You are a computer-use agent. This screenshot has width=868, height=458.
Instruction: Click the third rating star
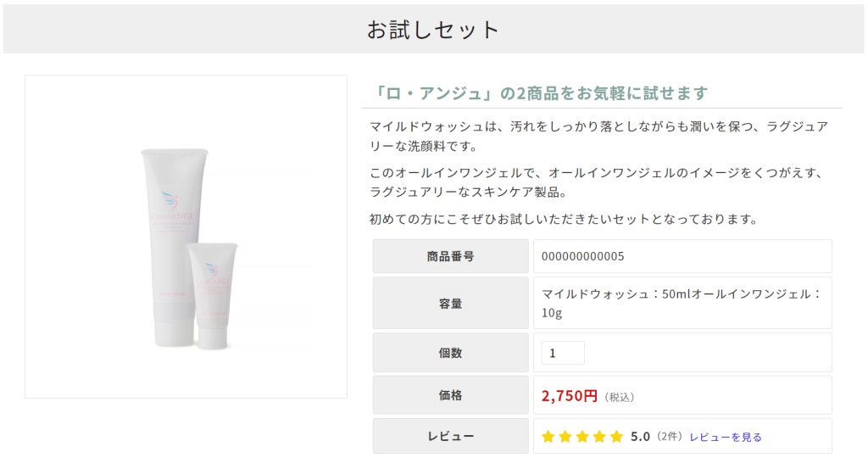582,437
